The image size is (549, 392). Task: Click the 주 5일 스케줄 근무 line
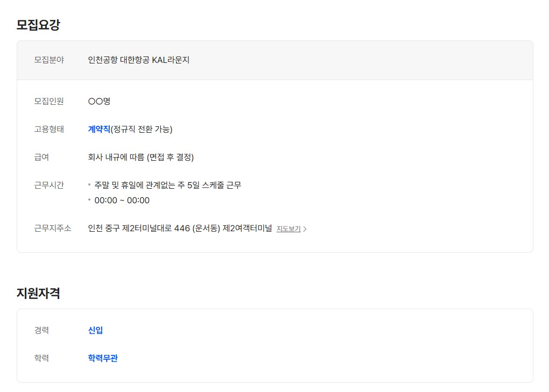[x=167, y=185]
